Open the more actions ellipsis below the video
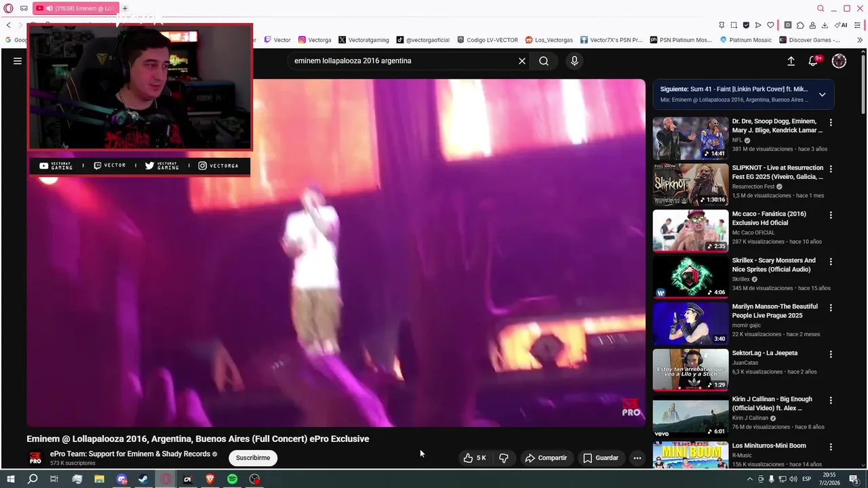 click(637, 458)
